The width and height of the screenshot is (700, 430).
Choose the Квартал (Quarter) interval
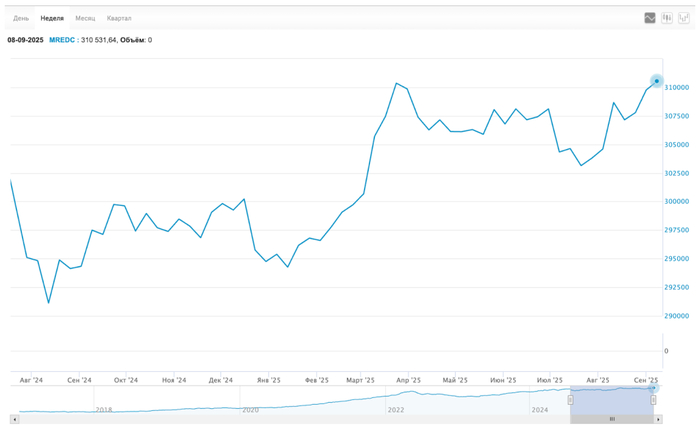(119, 18)
